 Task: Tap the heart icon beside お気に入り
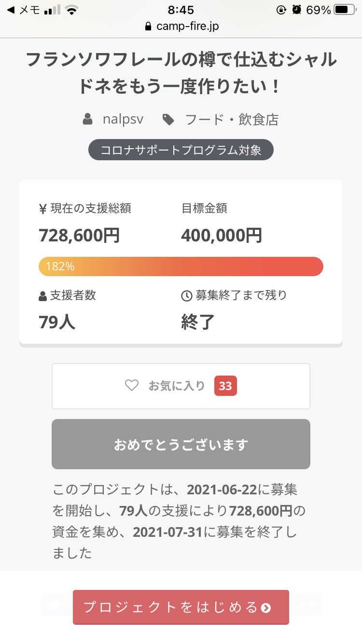pos(131,386)
